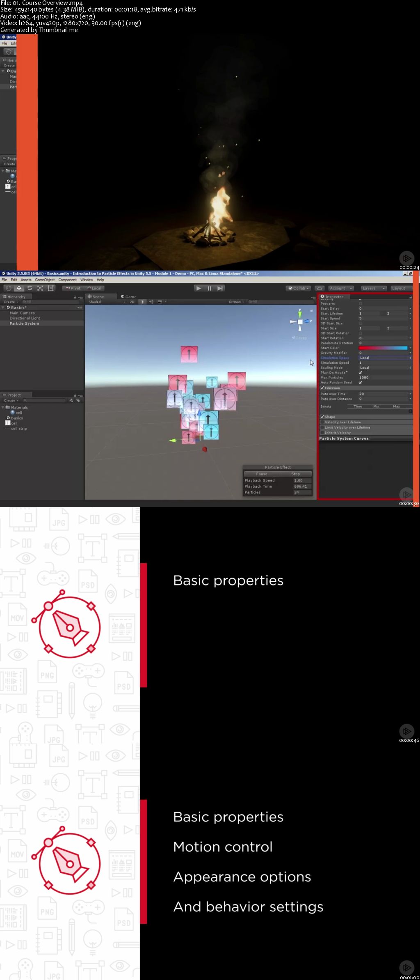This screenshot has height=980, width=420.
Task: Select the Rect transform tool
Action: [x=51, y=288]
